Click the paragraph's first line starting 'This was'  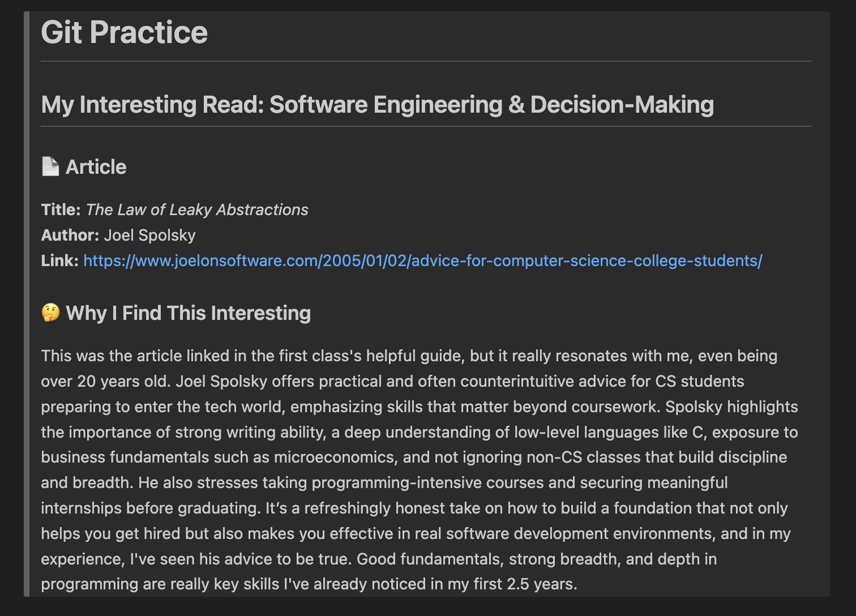tap(409, 356)
